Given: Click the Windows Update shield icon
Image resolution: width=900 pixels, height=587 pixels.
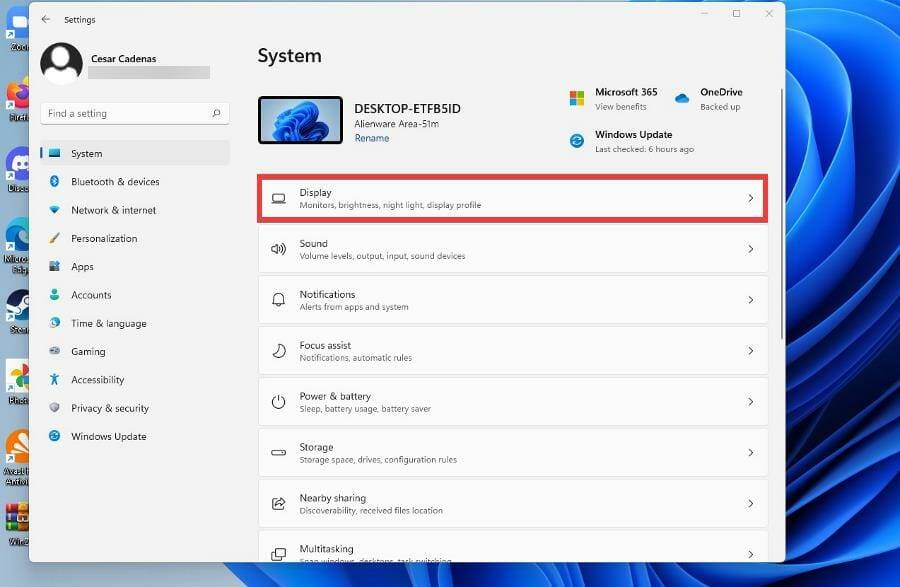Looking at the screenshot, I should (577, 140).
